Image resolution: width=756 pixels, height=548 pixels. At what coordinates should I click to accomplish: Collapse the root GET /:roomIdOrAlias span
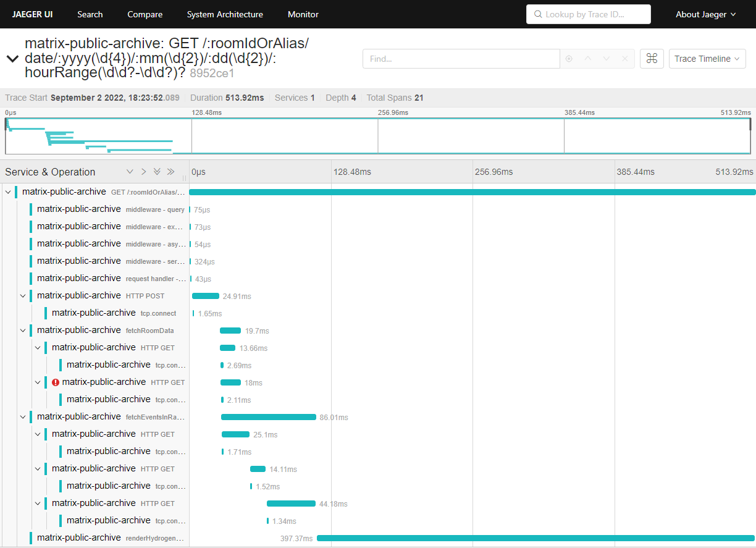(x=8, y=192)
